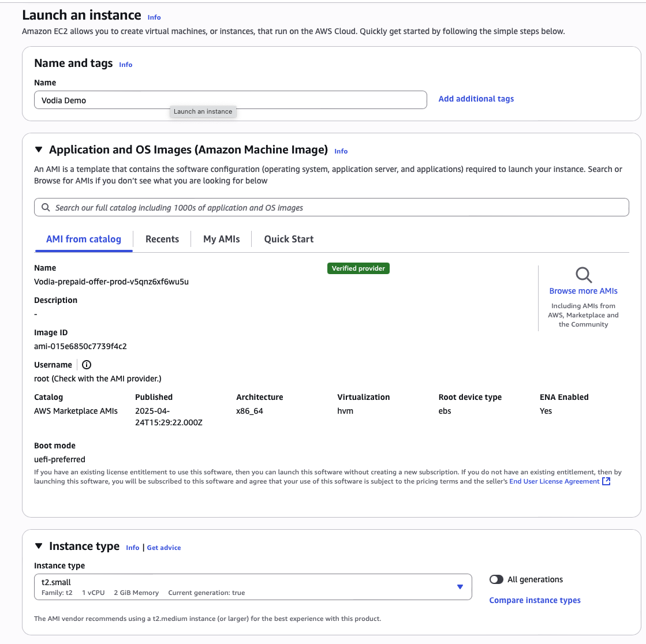The height and width of the screenshot is (644, 646).
Task: Click the ENA Enabled Yes value
Action: (x=546, y=411)
